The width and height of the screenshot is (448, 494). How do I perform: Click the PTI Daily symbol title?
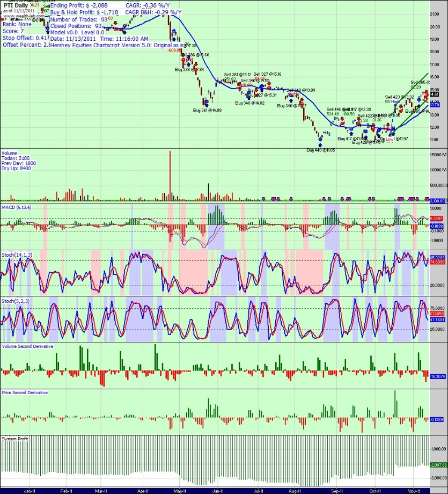click(14, 5)
